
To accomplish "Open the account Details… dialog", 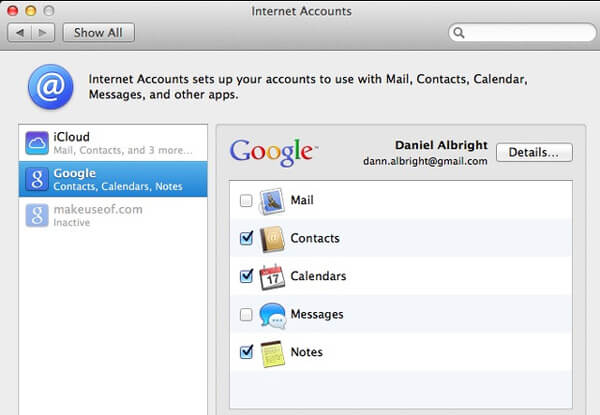I will click(534, 152).
